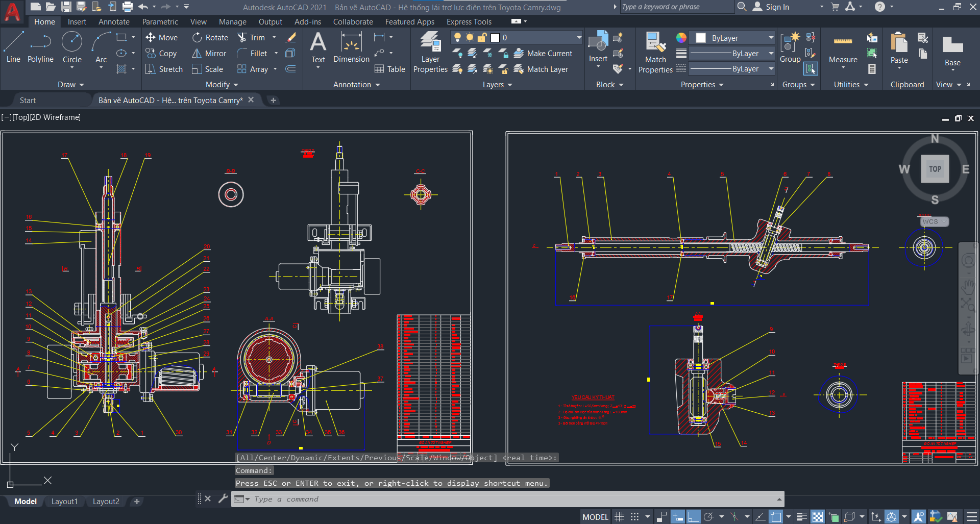Viewport: 980px width, 524px height.
Task: Expand the Draw panel
Action: tap(70, 84)
